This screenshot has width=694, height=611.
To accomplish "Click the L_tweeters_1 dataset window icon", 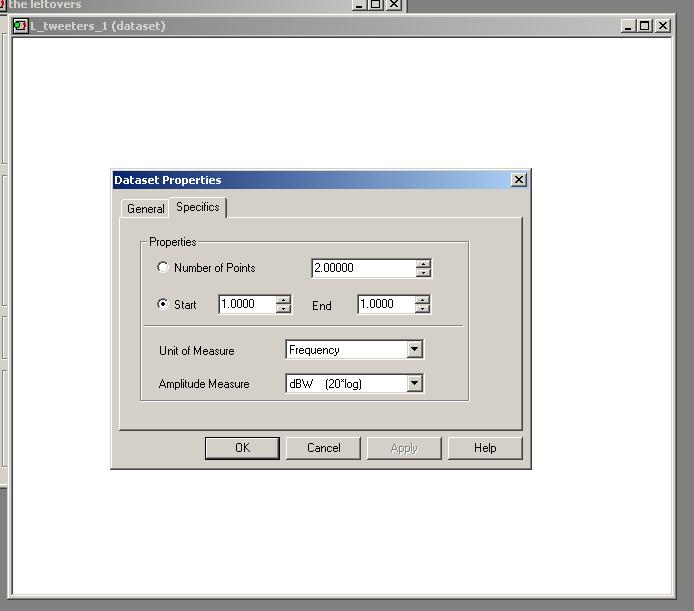I will [x=20, y=26].
